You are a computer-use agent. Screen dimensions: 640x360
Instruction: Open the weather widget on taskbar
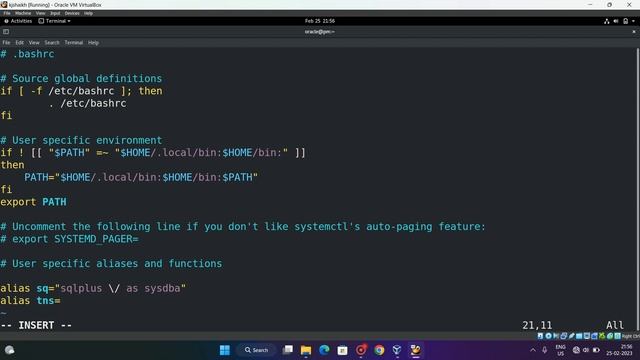[x=9, y=350]
